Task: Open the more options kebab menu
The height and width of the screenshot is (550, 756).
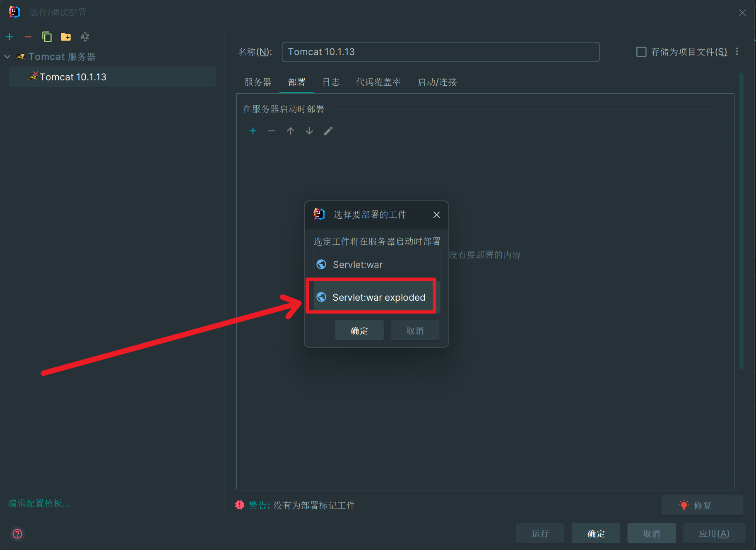Action: (x=737, y=51)
